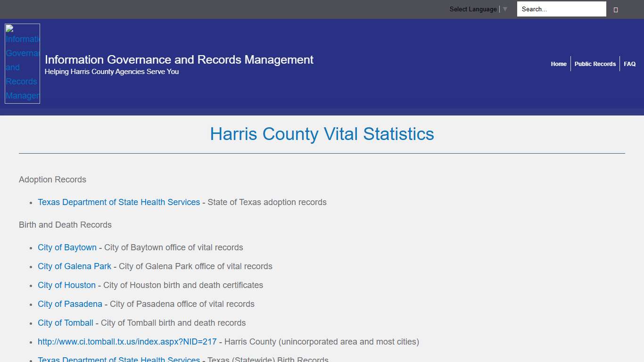Select the Adoption Records section heading
The image size is (644, 362).
[x=52, y=180]
